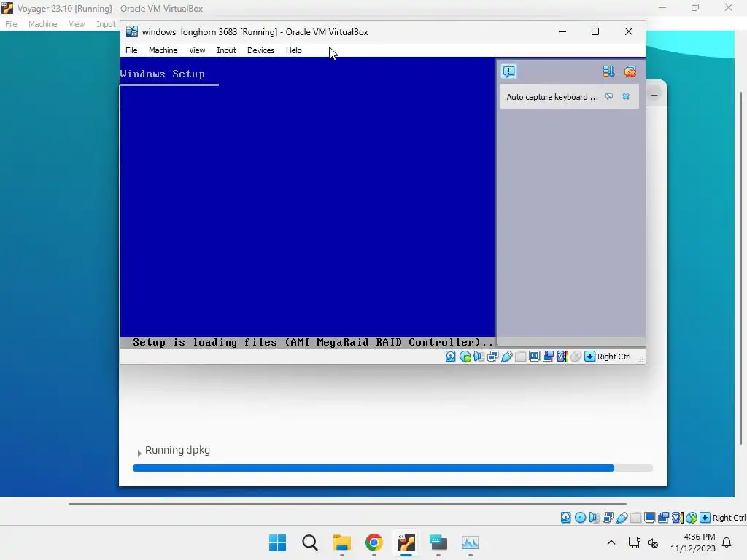Disable the Auto capture keyboard message (crossed speech icon)

[x=609, y=97]
